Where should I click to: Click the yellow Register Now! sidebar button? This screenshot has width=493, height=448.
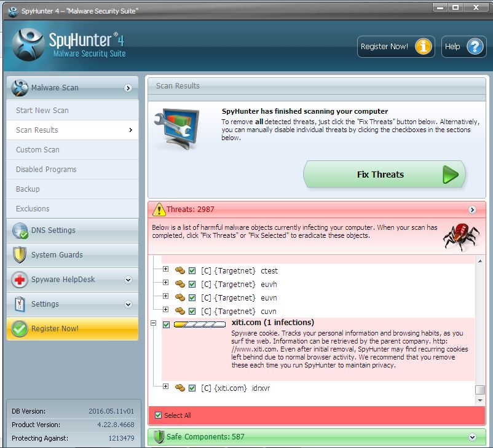pos(73,329)
